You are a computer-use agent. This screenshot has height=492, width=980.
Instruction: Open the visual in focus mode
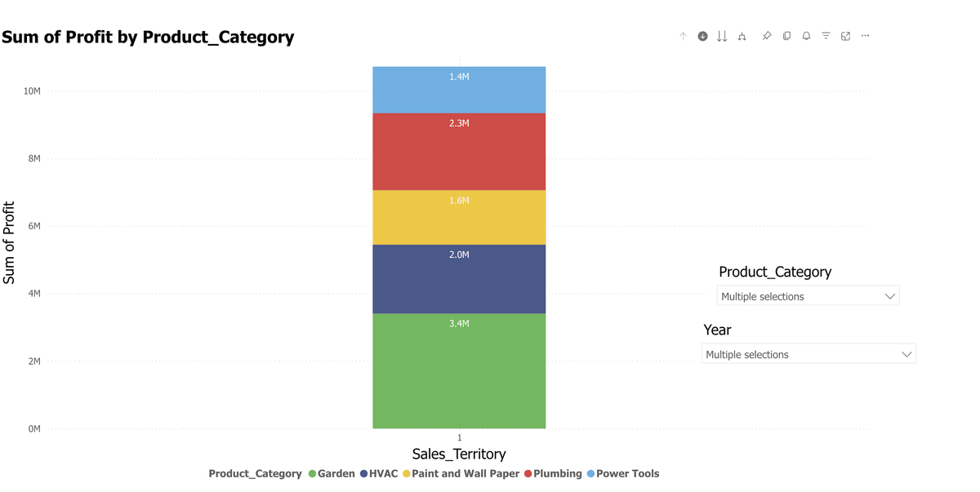click(844, 36)
